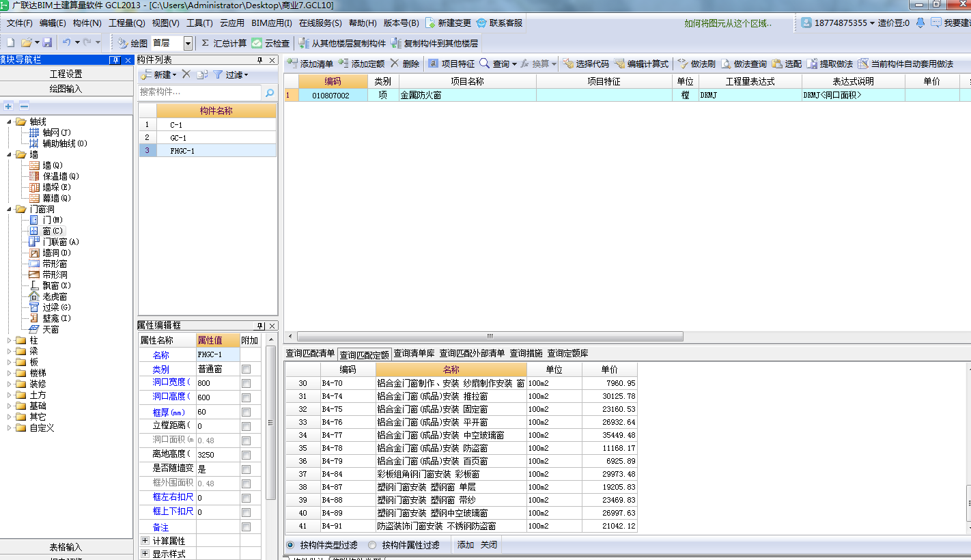The height and width of the screenshot is (560, 971).
Task: Click the 搜索构件 search input
Action: [199, 92]
